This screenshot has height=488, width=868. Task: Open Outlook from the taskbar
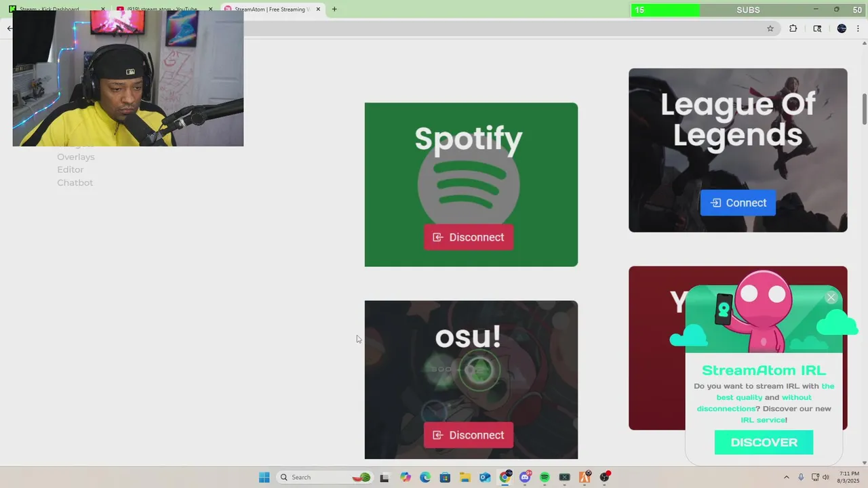(485, 477)
